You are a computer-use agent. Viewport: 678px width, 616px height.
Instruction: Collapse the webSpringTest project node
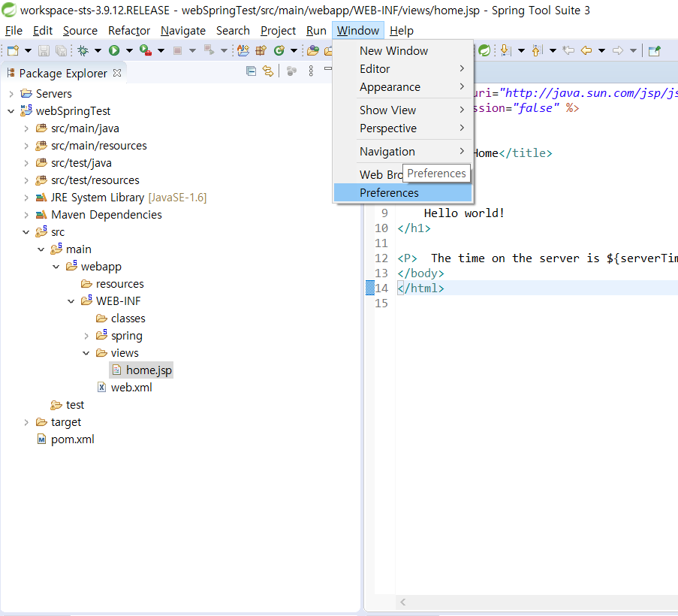[11, 111]
